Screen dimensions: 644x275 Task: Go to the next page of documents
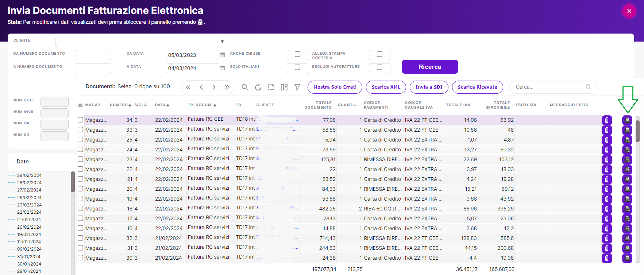[214, 87]
